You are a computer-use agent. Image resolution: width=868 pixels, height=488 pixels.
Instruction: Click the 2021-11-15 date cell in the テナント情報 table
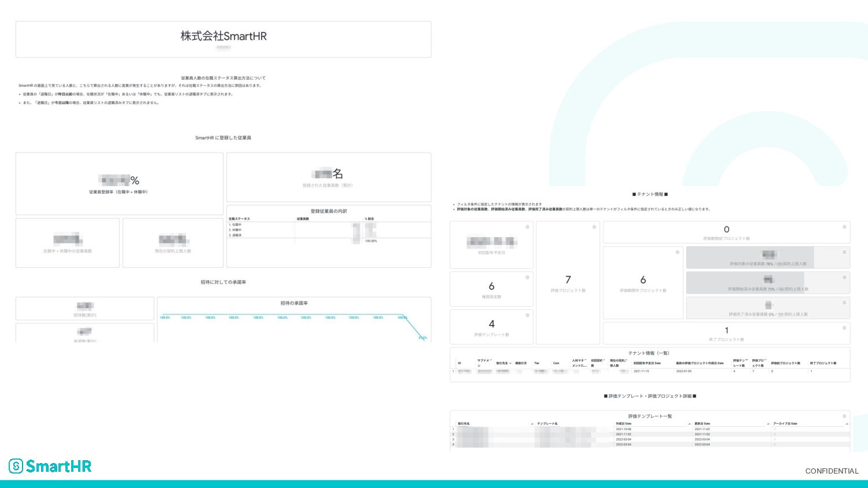641,371
